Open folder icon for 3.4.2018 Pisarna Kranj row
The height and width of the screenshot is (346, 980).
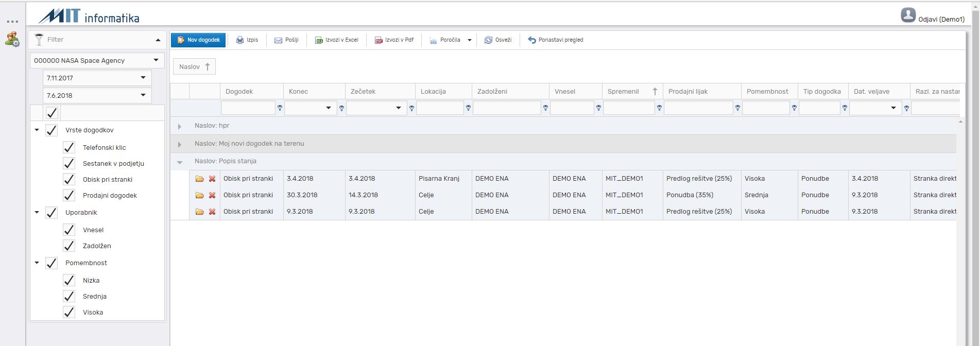(x=200, y=179)
